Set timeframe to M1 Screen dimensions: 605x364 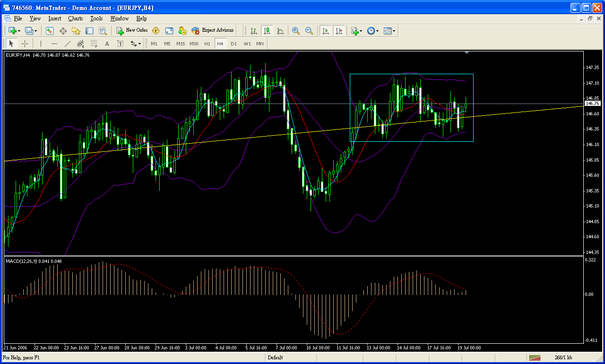tap(154, 43)
